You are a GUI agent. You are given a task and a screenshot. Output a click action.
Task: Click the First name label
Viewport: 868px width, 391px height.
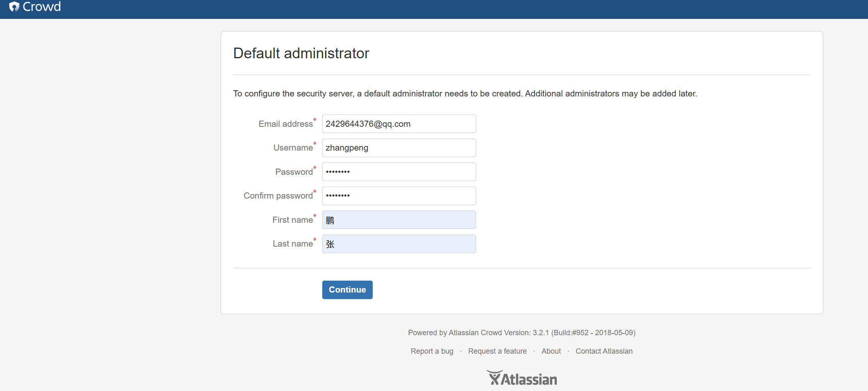(x=292, y=220)
